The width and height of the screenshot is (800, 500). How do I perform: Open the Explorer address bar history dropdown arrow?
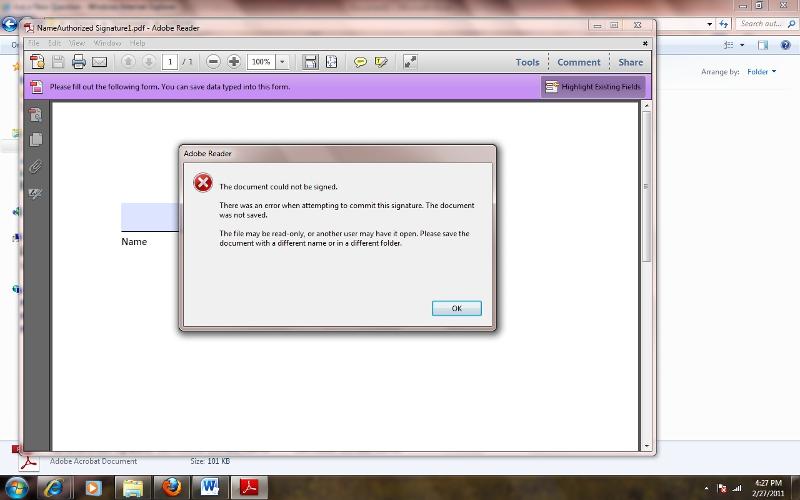[x=710, y=24]
